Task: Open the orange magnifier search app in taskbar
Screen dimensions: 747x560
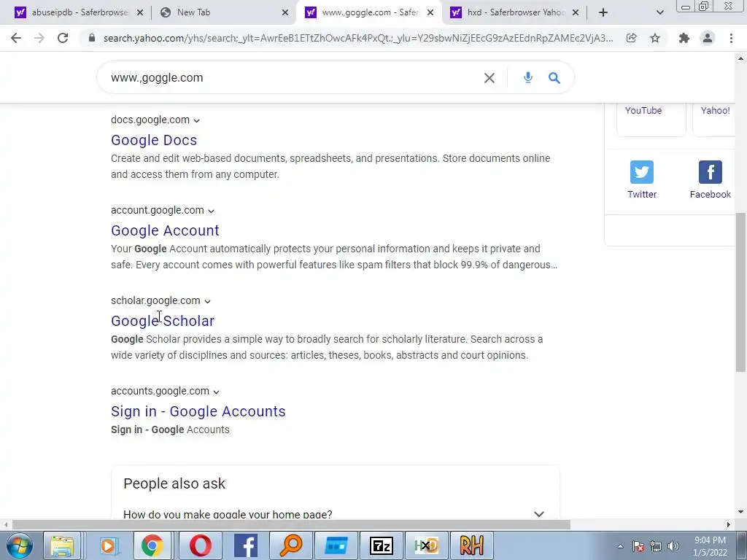Action: (291, 545)
